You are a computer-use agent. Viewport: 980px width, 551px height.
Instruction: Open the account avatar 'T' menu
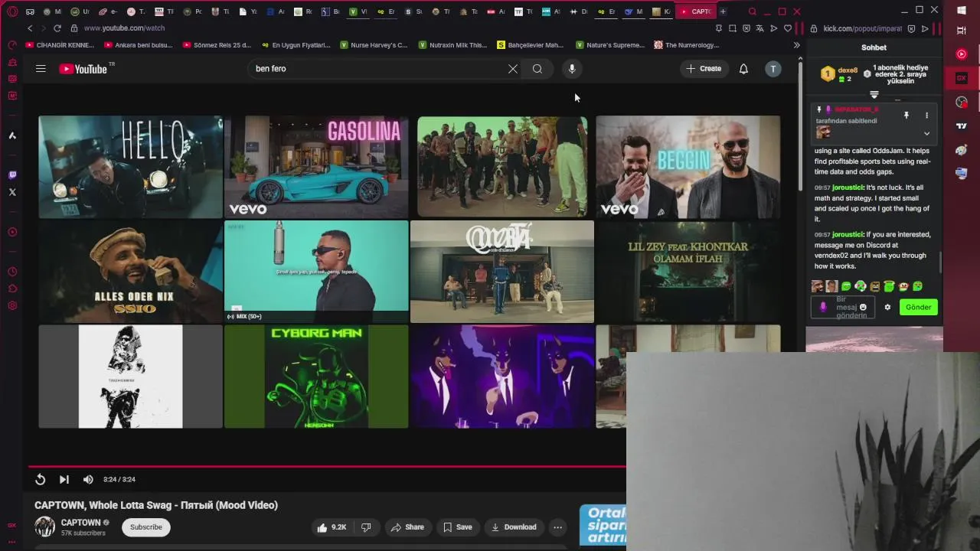click(x=773, y=69)
